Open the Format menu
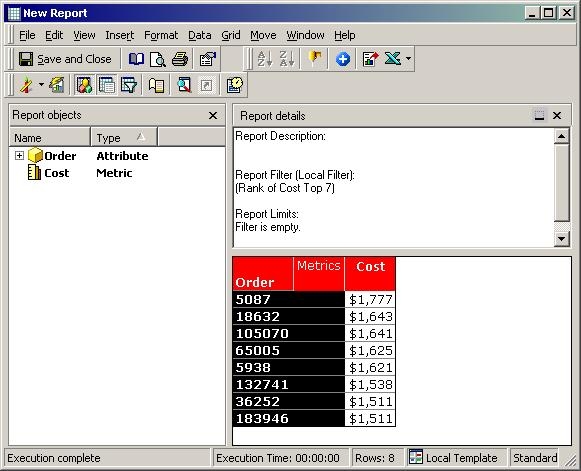Screen dimensions: 581x471 pyautogui.click(x=161, y=35)
